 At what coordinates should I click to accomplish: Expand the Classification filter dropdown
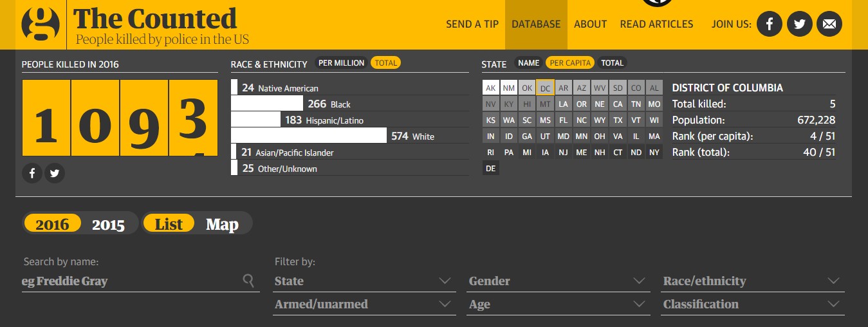click(x=753, y=304)
